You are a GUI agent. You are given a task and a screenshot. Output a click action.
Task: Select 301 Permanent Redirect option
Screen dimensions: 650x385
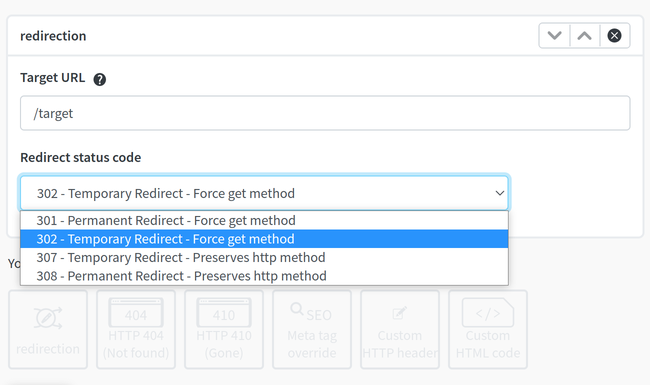(264, 220)
